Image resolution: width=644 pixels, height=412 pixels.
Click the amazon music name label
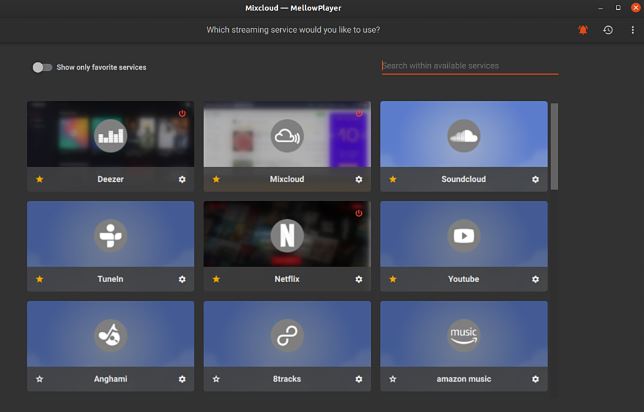coord(464,379)
